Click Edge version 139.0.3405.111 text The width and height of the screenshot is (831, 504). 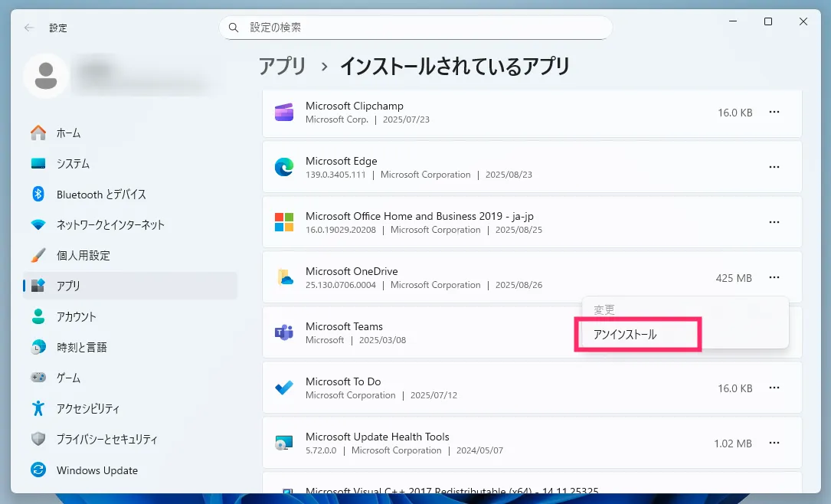(335, 175)
